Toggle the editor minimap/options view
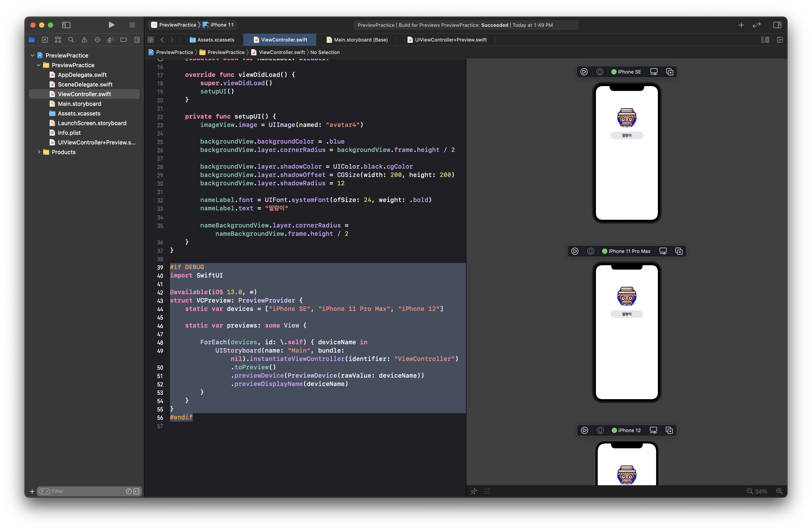This screenshot has width=812, height=530. 765,40
